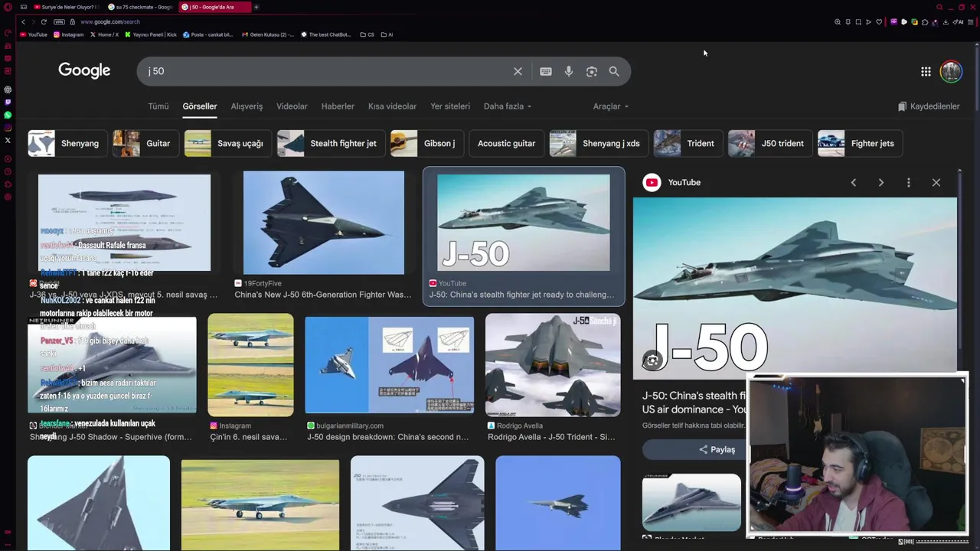Open the Rodrigo Avella J-50 Trident image
The width and height of the screenshot is (980, 551).
coord(553,365)
